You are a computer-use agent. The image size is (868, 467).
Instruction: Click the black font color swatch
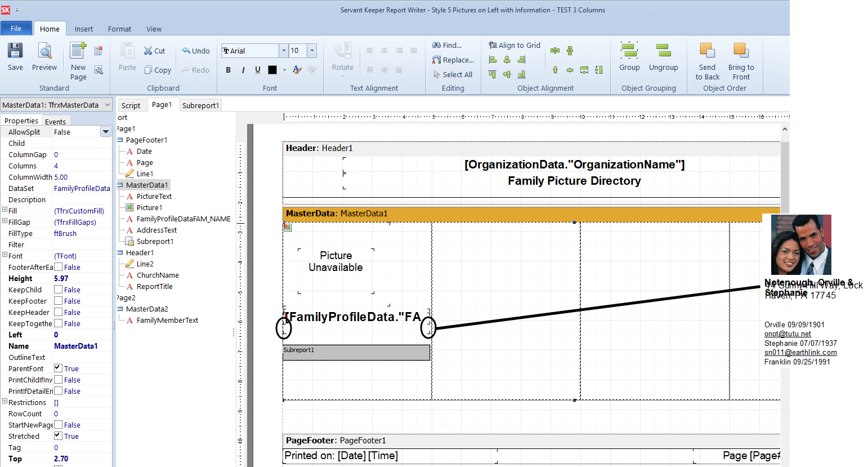272,70
